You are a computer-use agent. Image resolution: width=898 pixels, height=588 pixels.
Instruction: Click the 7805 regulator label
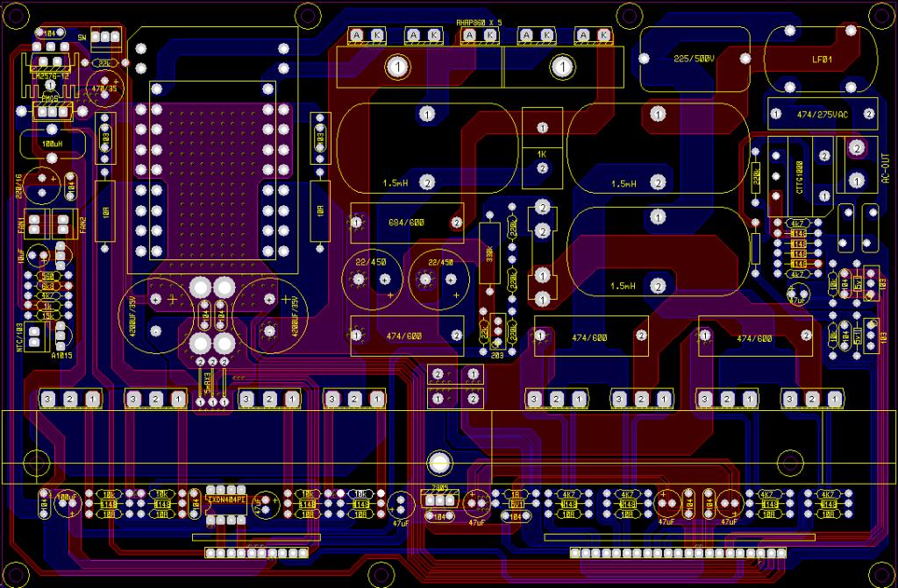pos(439,488)
